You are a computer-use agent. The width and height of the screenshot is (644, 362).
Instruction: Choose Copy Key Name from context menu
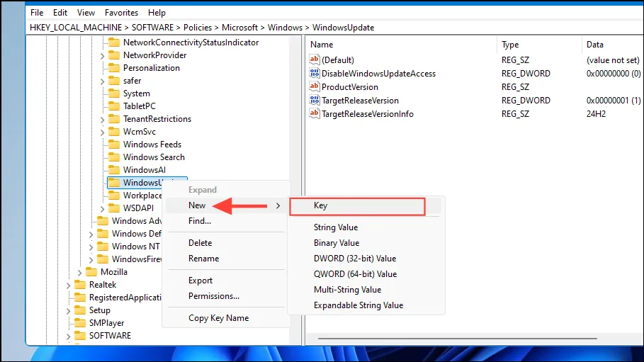coord(218,318)
